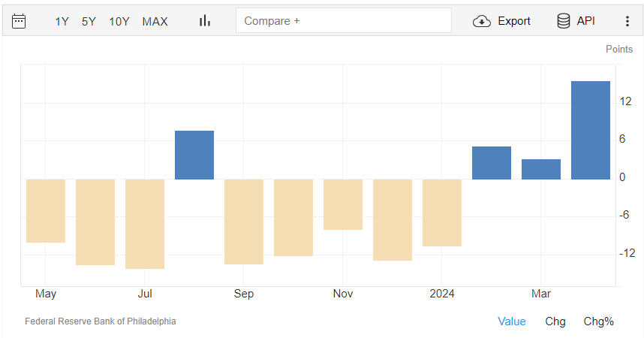Click the short beige bar above the Nov label
Viewport: 644px width, 338px height.
pos(343,204)
